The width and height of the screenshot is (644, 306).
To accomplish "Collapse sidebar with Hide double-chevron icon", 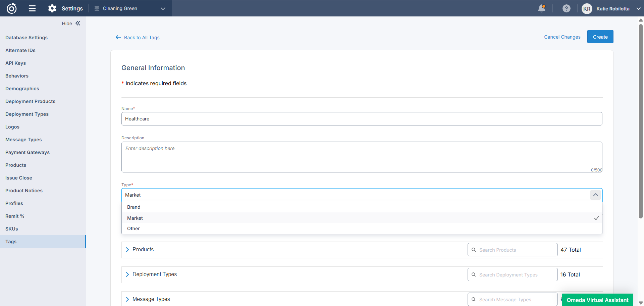I will tap(78, 23).
